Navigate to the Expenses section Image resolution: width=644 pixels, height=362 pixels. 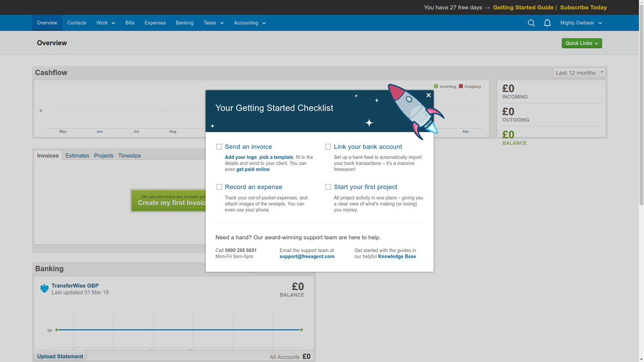[155, 23]
